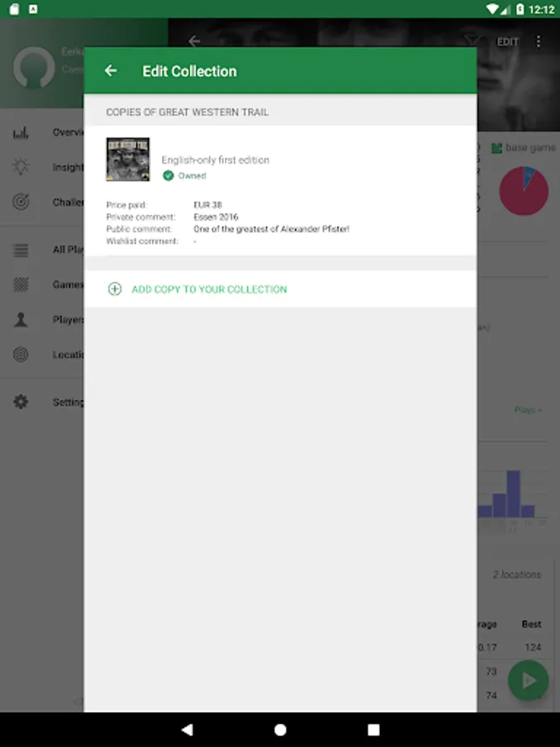The height and width of the screenshot is (747, 560).
Task: Open Locations icon in sidebar
Action: click(x=21, y=354)
